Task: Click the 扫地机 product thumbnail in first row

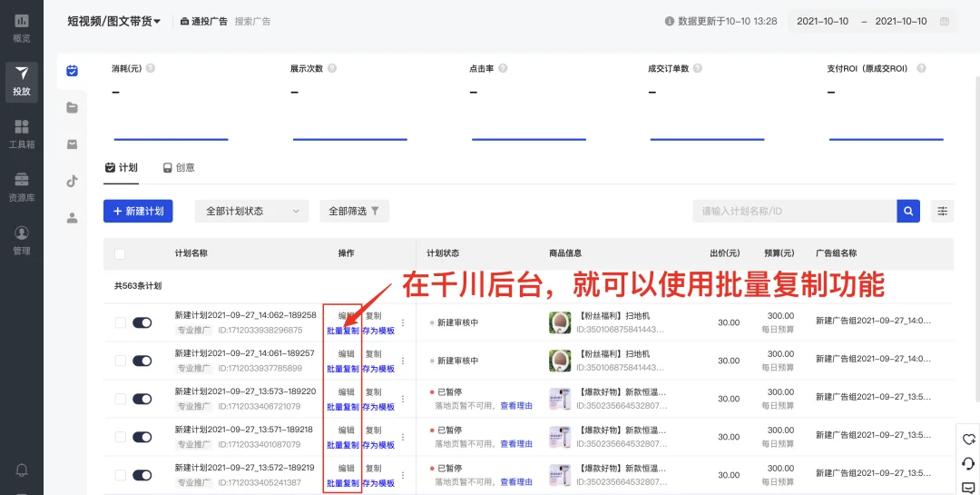Action: pyautogui.click(x=559, y=323)
